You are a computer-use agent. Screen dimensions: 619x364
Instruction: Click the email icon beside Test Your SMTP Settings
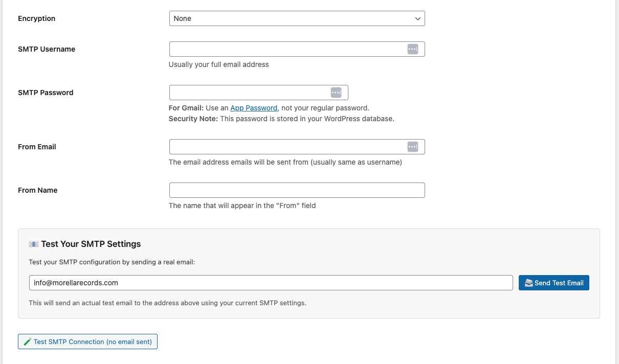point(34,244)
